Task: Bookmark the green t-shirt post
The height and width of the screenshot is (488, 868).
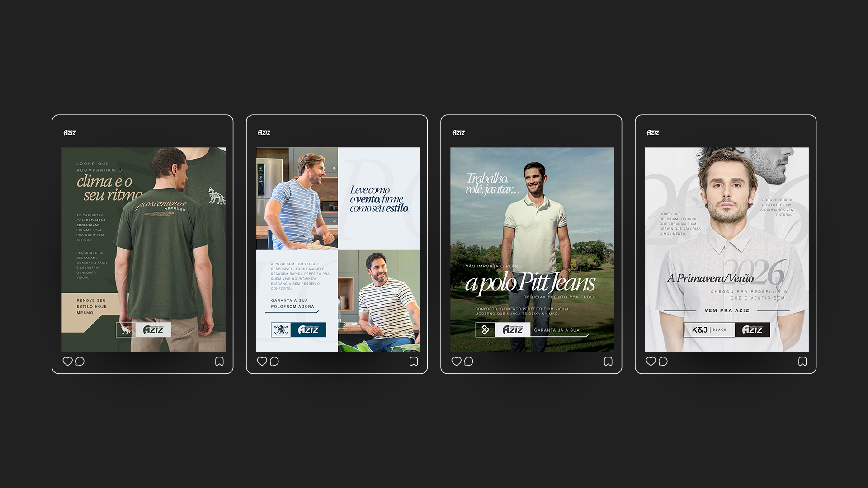Action: point(219,361)
